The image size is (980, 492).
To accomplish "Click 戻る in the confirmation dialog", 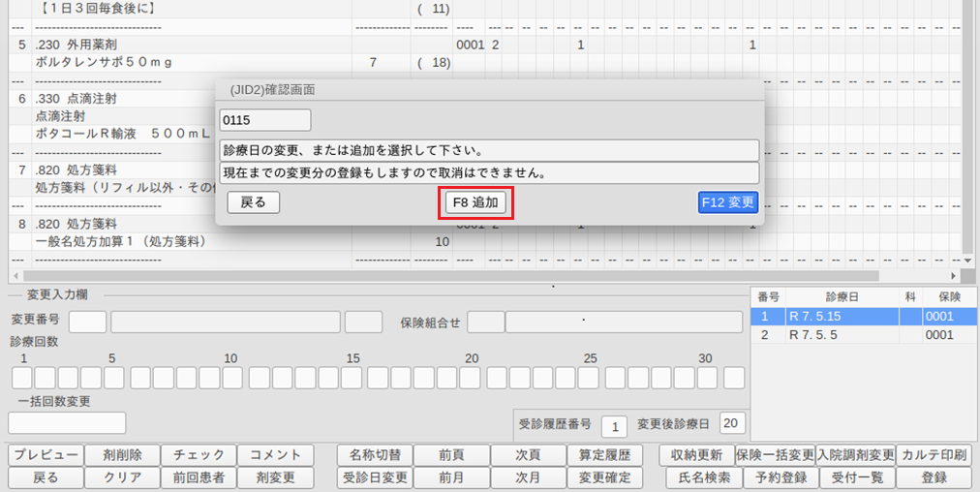I will (x=253, y=202).
